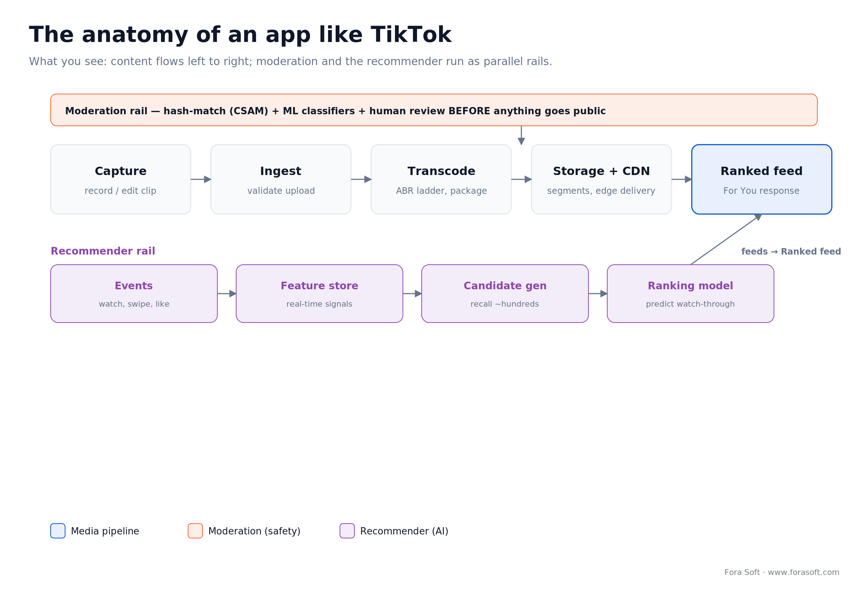
Task: Click the Capture box
Action: [121, 179]
